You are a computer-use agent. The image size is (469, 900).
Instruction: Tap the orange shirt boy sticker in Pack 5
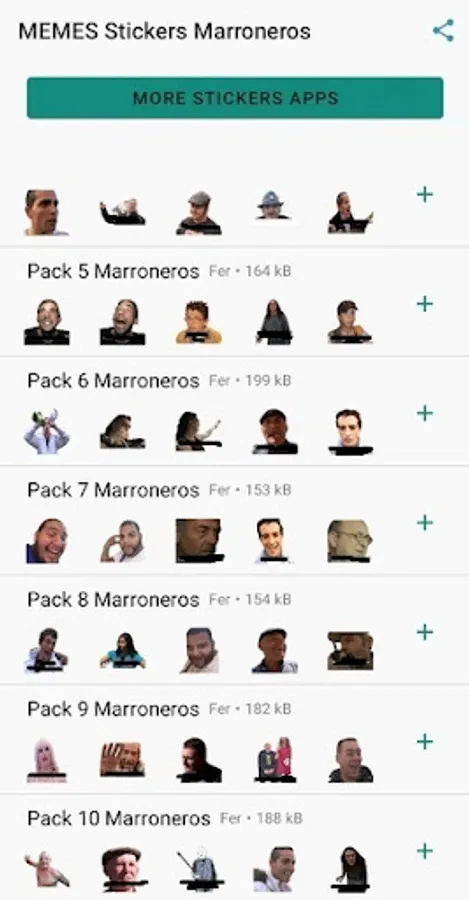pos(199,322)
